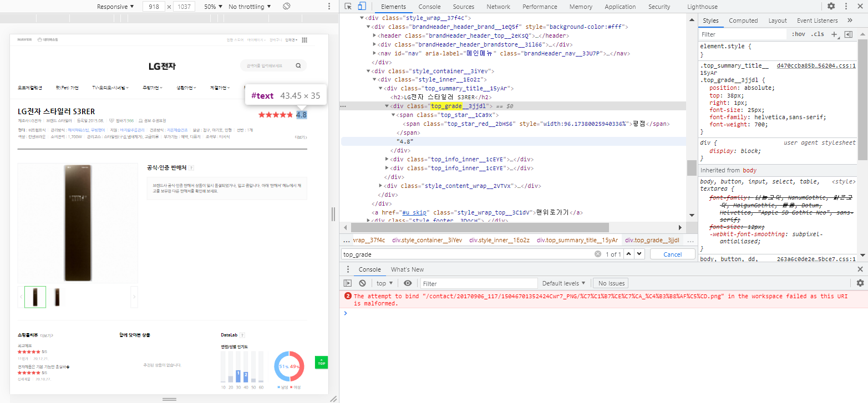Viewport: 868px width, 403px height.
Task: Activate the inspect element picker icon
Action: click(348, 7)
